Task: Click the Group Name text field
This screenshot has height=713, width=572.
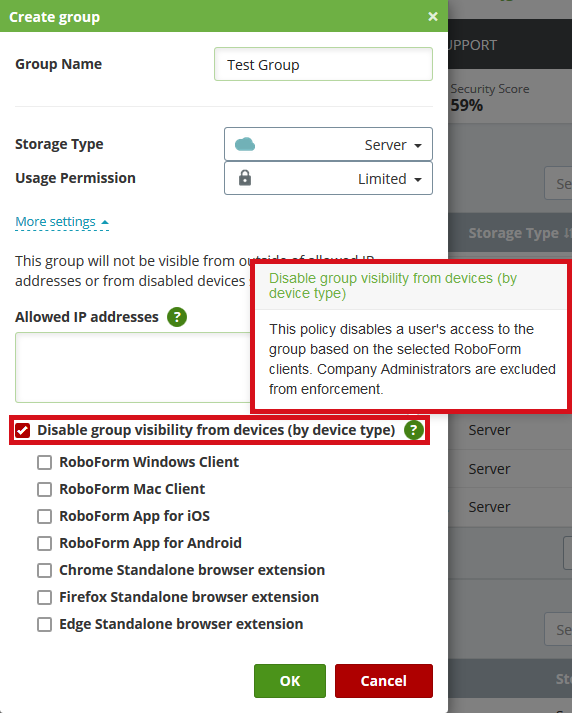Action: coord(323,64)
